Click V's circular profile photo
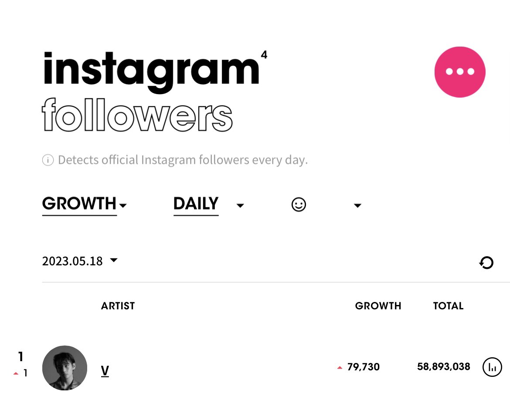The image size is (510, 420). click(65, 368)
